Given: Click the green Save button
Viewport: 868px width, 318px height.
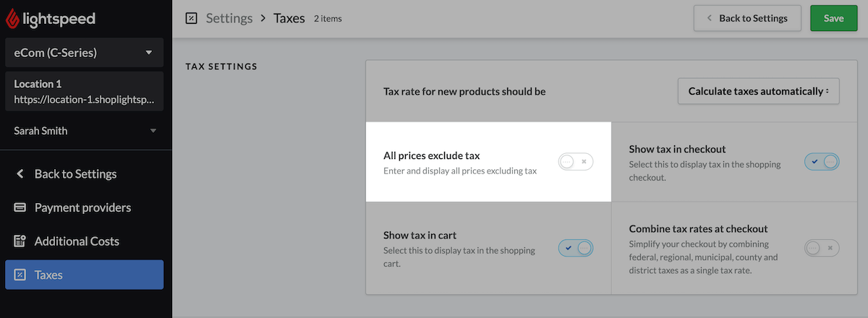Looking at the screenshot, I should pyautogui.click(x=834, y=18).
